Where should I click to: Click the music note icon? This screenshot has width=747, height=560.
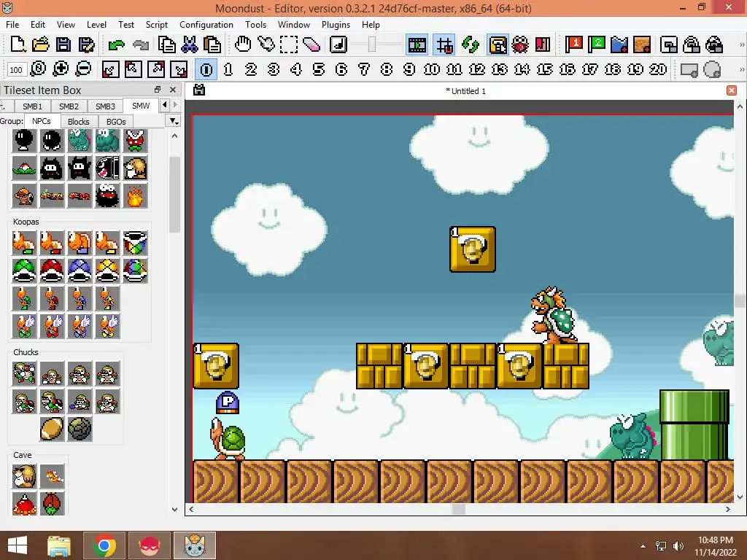point(338,44)
